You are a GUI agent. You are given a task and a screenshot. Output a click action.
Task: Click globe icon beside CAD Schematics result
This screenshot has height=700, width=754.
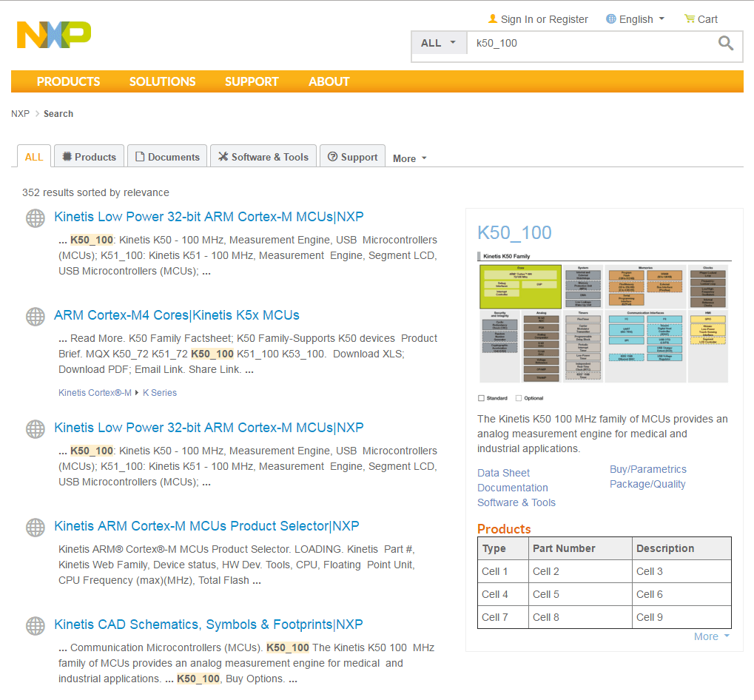35,626
